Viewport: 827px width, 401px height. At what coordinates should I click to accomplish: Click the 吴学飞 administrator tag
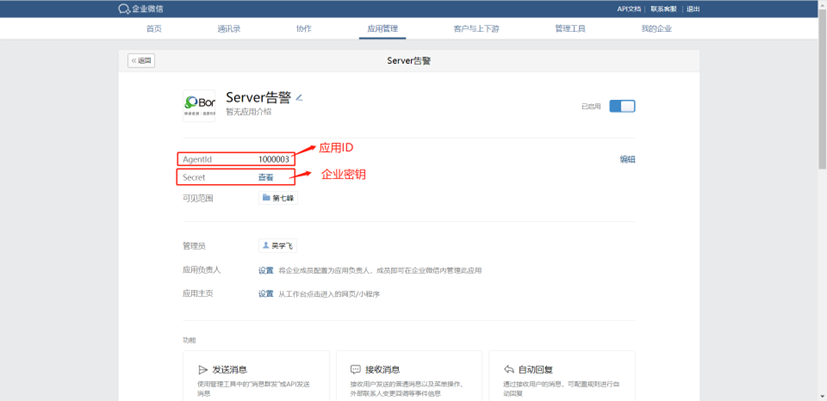(x=277, y=245)
